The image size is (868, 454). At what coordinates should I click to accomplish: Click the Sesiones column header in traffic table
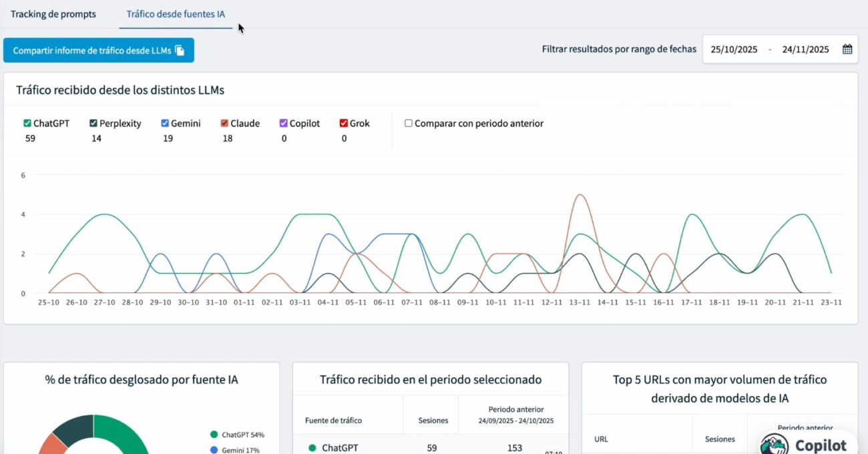[x=433, y=421]
